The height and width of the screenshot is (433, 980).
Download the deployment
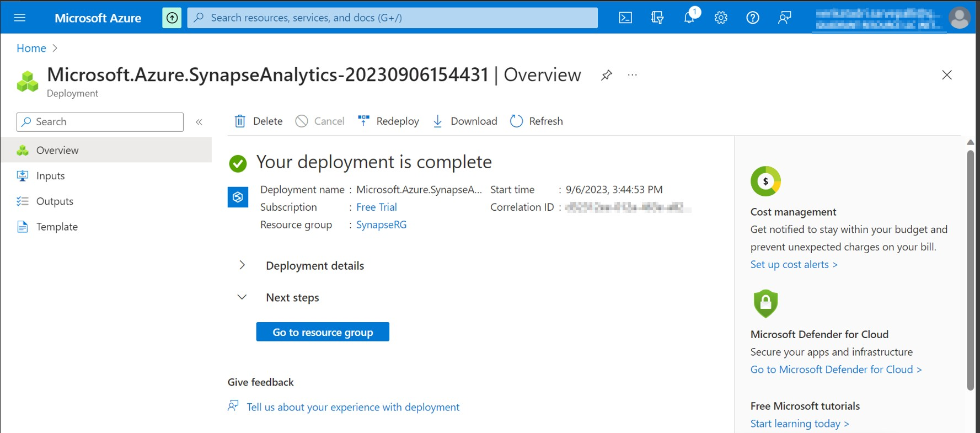[465, 121]
